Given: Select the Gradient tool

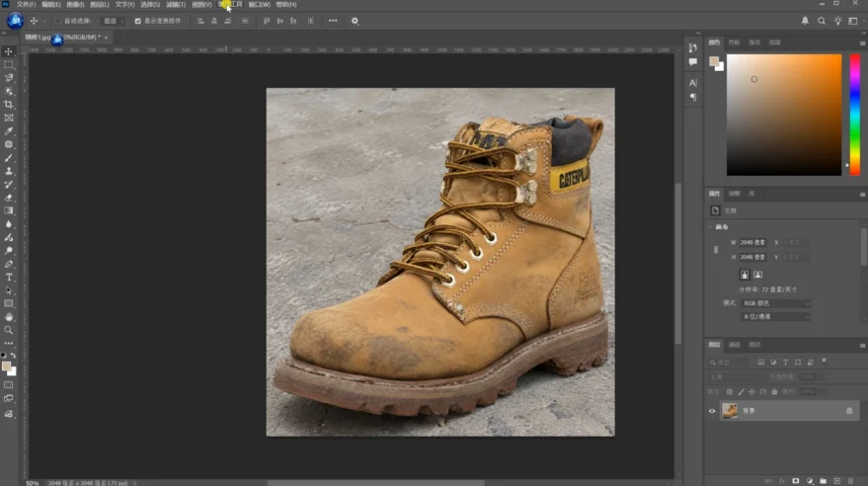Looking at the screenshot, I should tap(9, 211).
